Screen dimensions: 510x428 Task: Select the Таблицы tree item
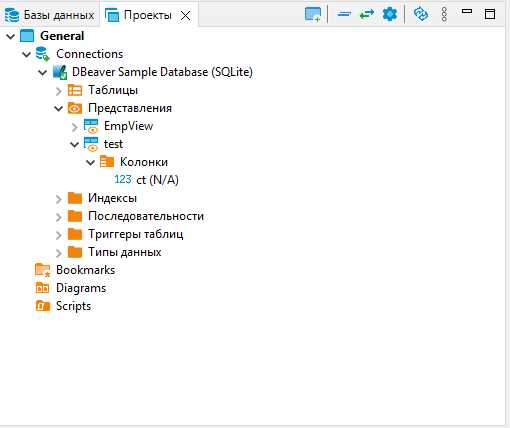pos(113,90)
